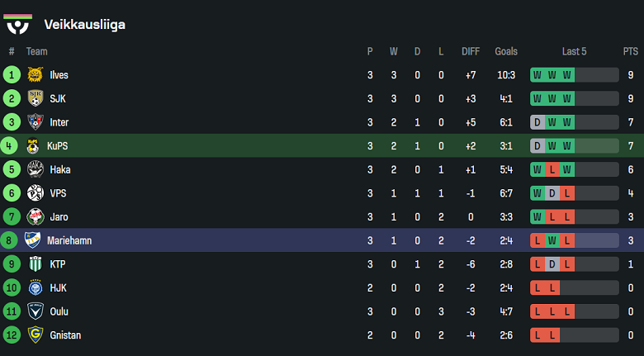Click the Inter team badge
Viewport: 644px width, 356px height.
point(36,122)
